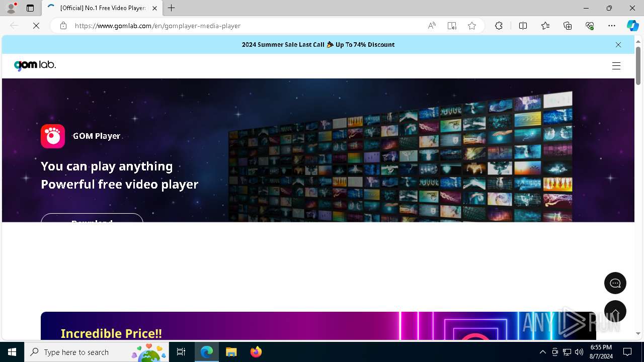
Task: Open Browser essentials icon
Action: coord(590,26)
